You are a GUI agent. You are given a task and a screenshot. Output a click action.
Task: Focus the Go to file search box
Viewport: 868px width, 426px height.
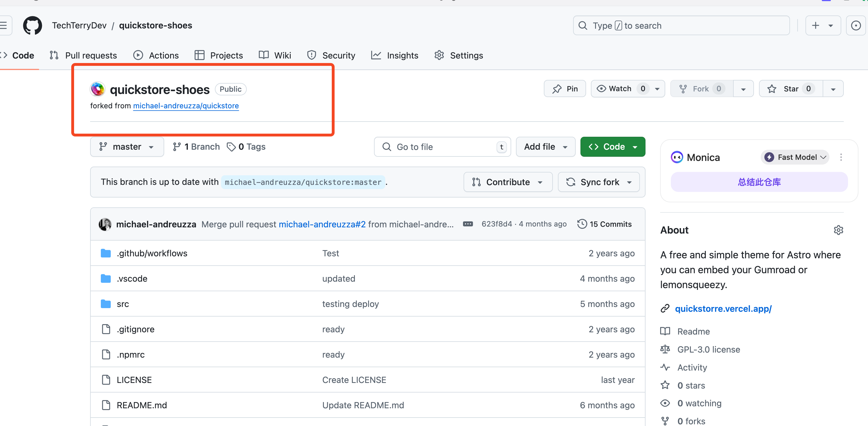(x=442, y=147)
